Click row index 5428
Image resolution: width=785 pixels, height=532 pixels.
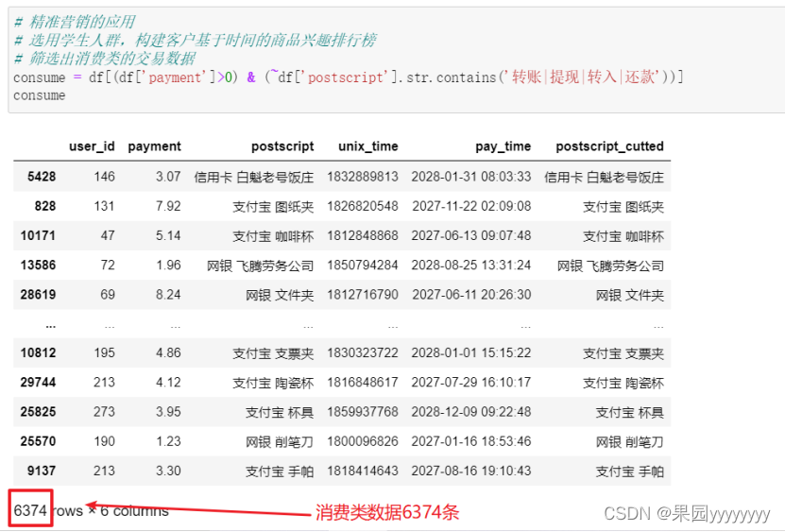(42, 177)
